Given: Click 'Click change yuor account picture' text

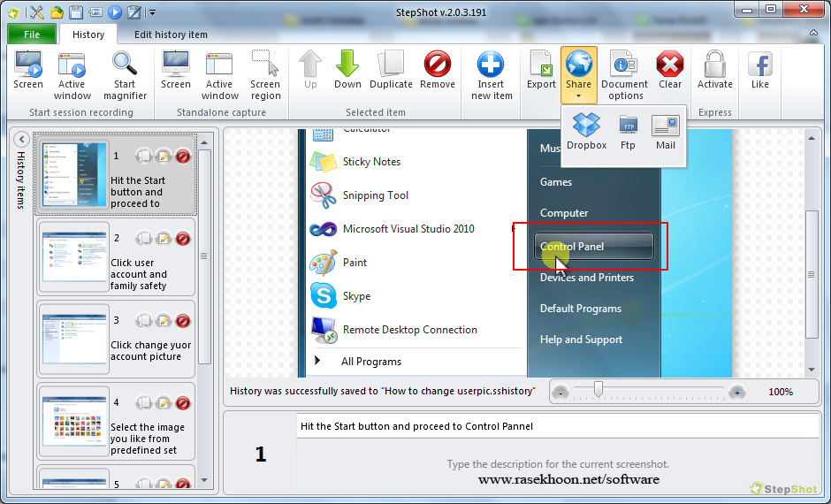Looking at the screenshot, I should coord(150,351).
